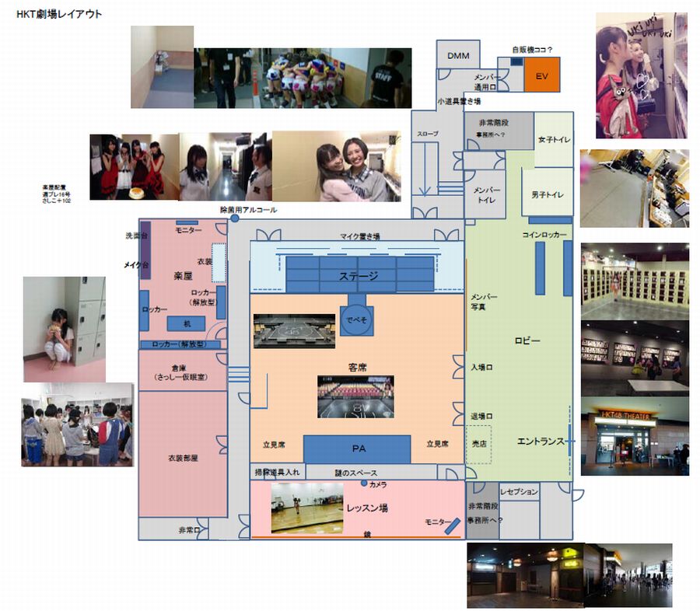
Task: Click the カメラ blue dot marker
Action: [364, 484]
